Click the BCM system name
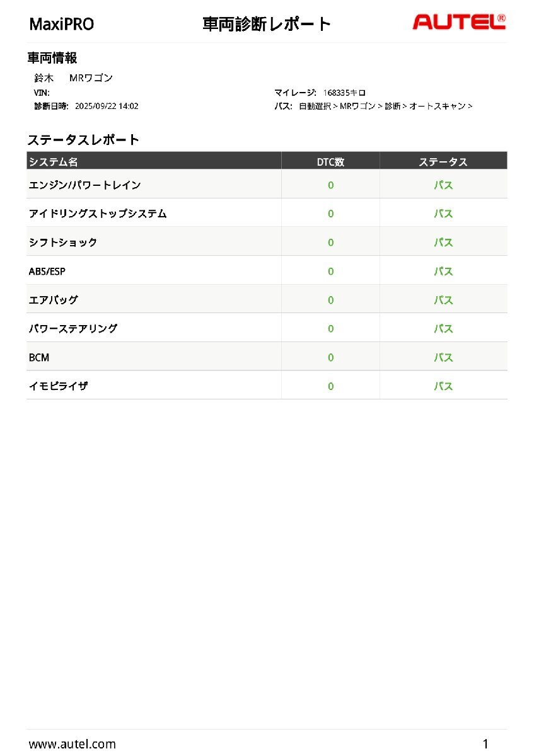 pyautogui.click(x=39, y=357)
